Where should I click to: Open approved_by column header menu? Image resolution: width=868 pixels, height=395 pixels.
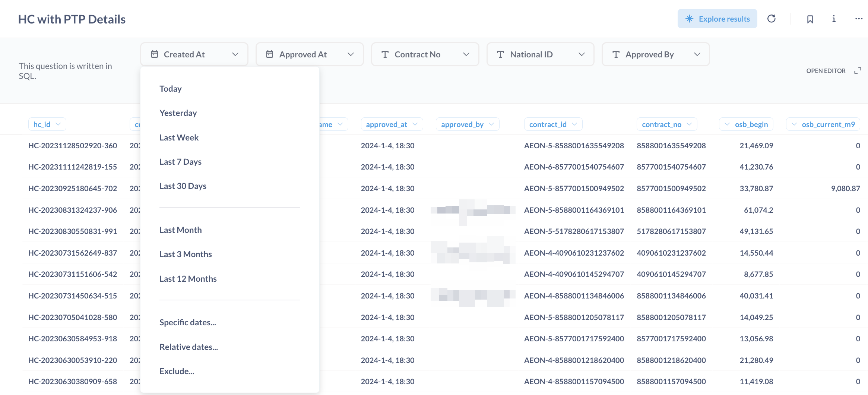point(468,124)
